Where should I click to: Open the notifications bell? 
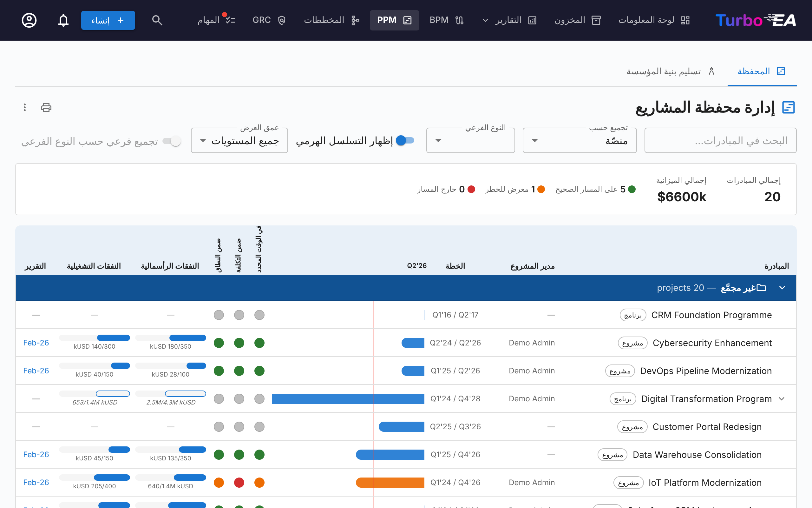click(x=63, y=20)
